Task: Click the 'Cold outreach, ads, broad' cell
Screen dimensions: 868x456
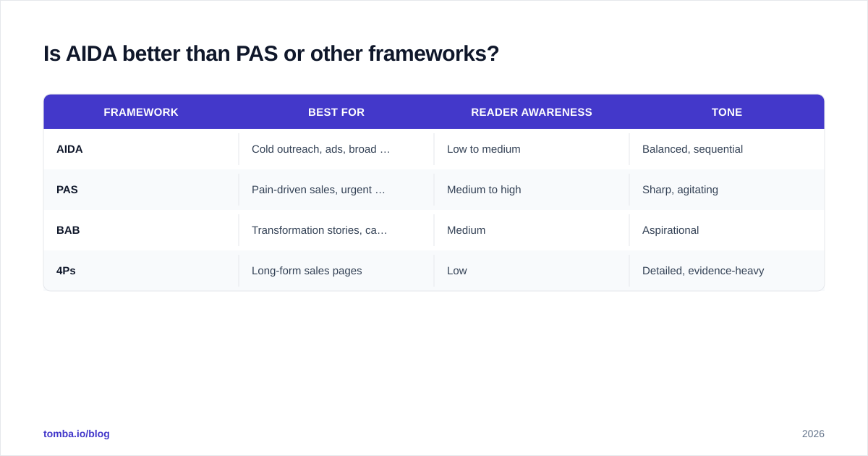Action: pos(336,149)
